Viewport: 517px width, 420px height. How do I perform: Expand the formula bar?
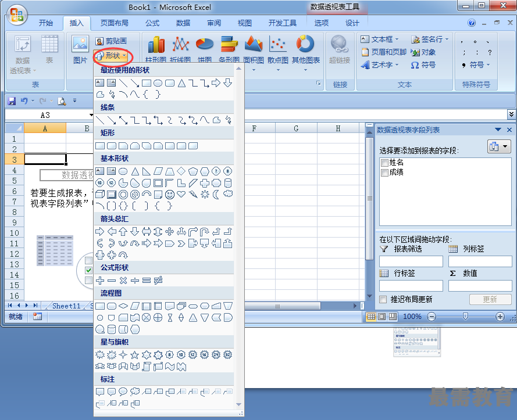(x=511, y=114)
